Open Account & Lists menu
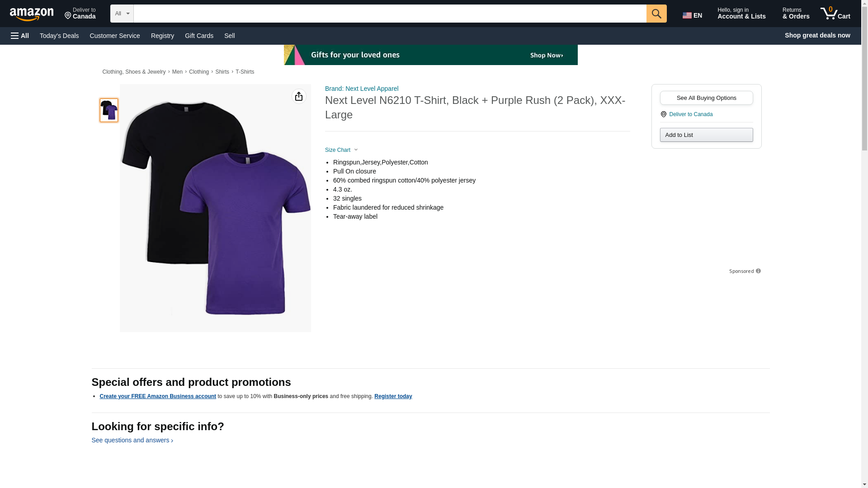868x488 pixels. pyautogui.click(x=741, y=14)
